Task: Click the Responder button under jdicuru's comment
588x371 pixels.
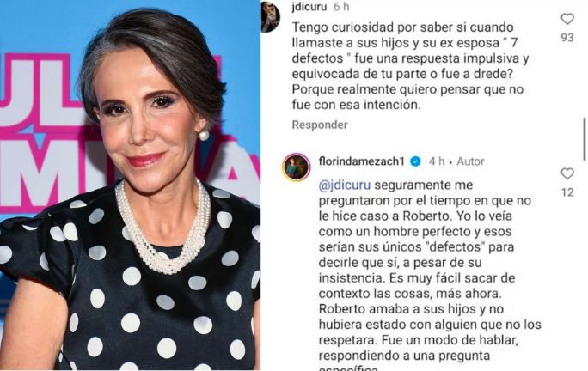Action: click(x=320, y=125)
